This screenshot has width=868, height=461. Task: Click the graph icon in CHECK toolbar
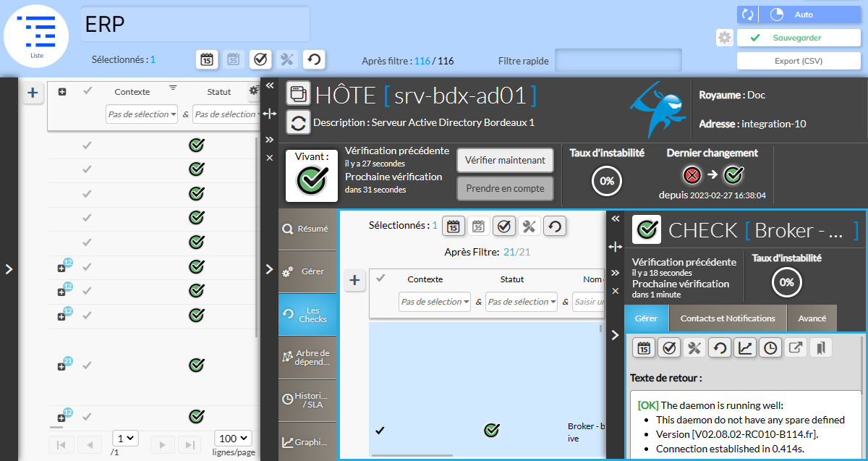744,348
